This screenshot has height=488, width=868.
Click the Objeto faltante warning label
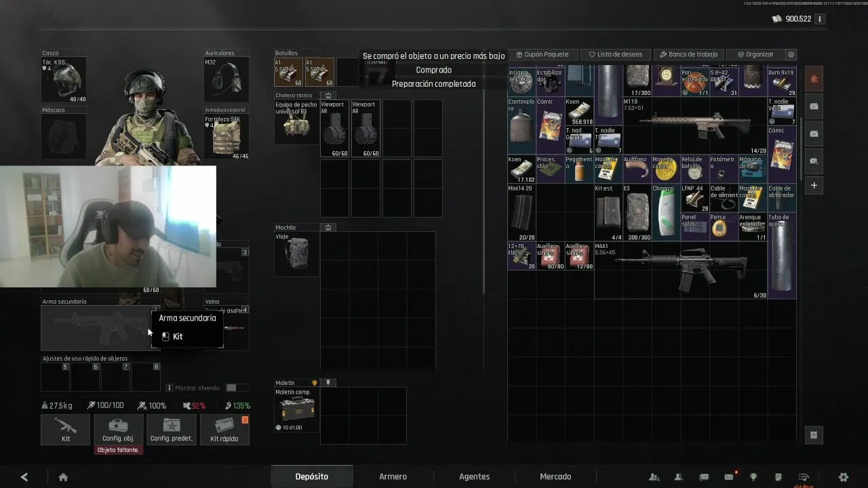pyautogui.click(x=118, y=450)
